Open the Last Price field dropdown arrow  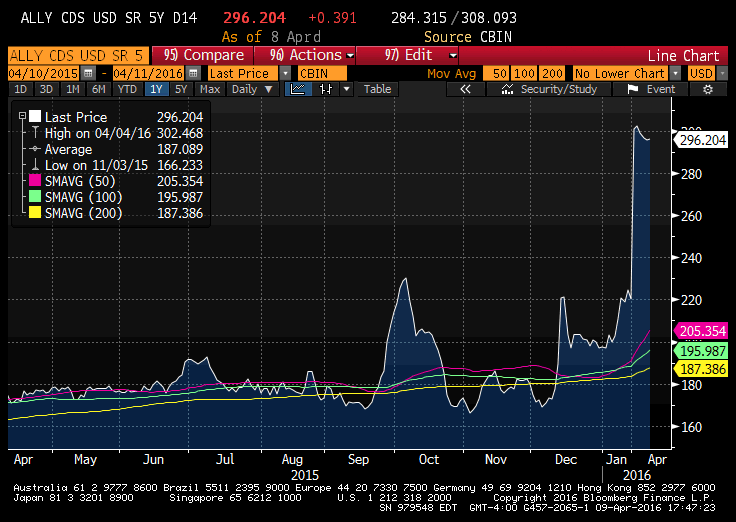pos(285,74)
